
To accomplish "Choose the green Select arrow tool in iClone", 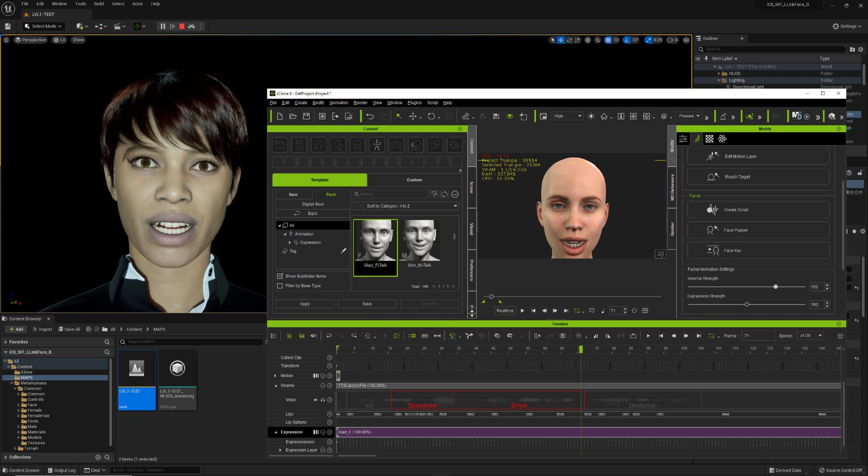I will tap(398, 116).
